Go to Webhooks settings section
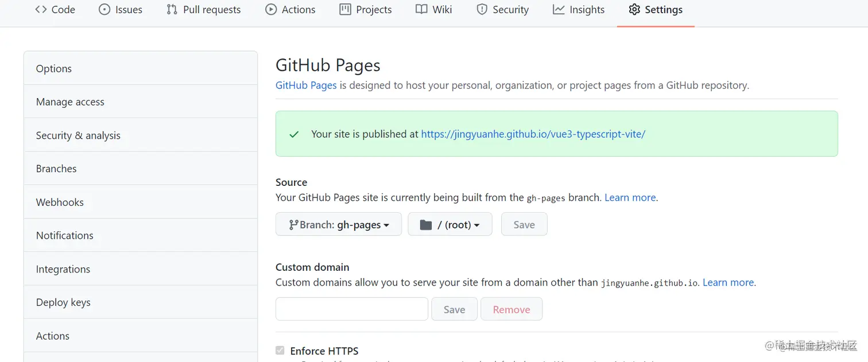The image size is (868, 362). [60, 203]
